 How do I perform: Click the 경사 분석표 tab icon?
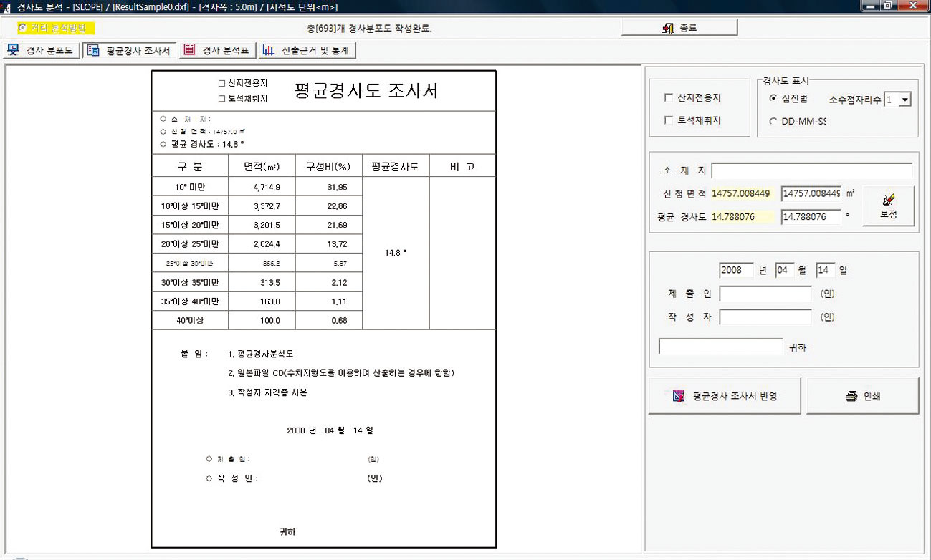click(189, 50)
